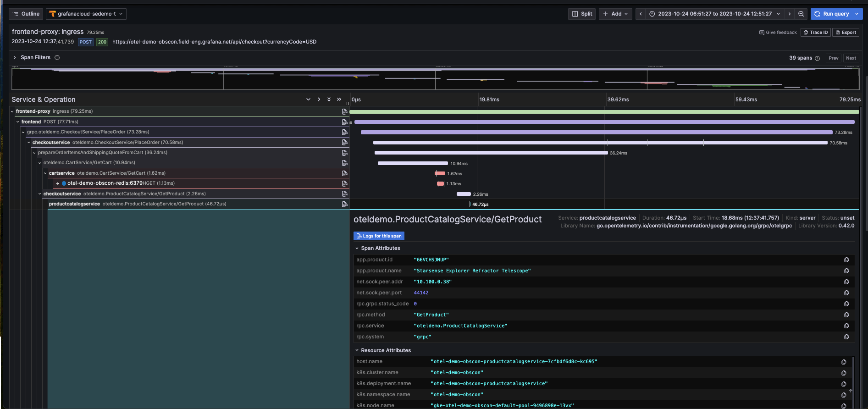Shift time range backward with left arrow
This screenshot has width=868, height=409.
point(641,14)
